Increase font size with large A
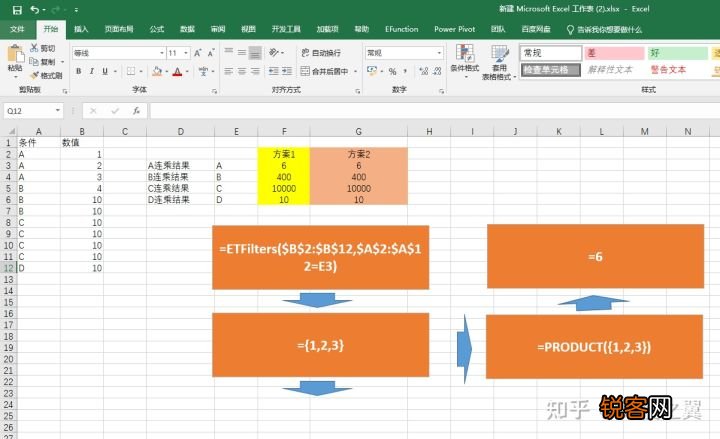The height and width of the screenshot is (439, 720). tap(197, 53)
